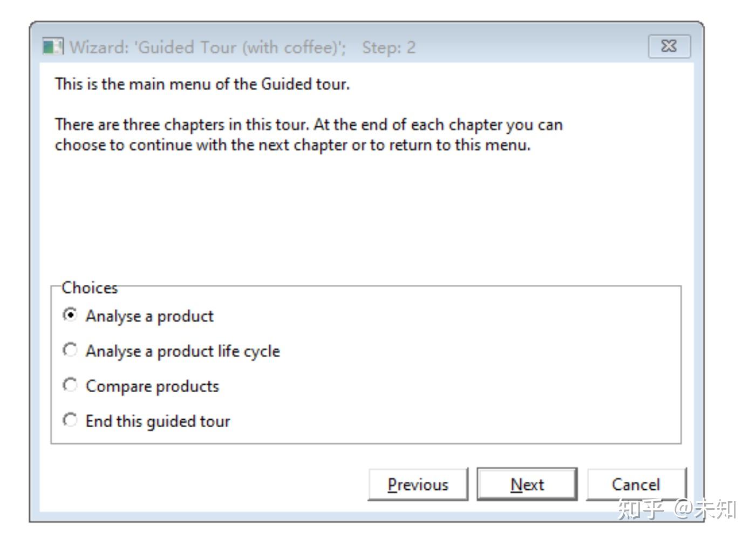756x540 pixels.
Task: Click the 'There are three chapters' paragraph
Action: pos(309,125)
